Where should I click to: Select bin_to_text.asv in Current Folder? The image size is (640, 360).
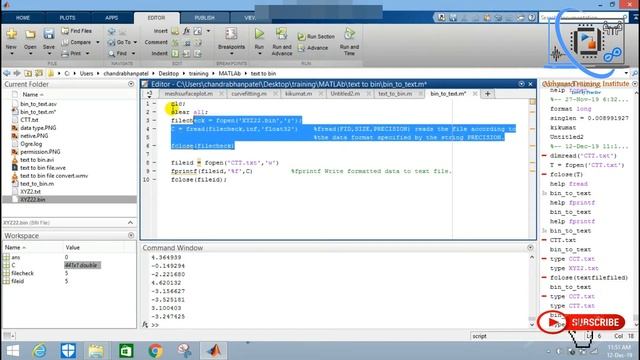coord(38,104)
